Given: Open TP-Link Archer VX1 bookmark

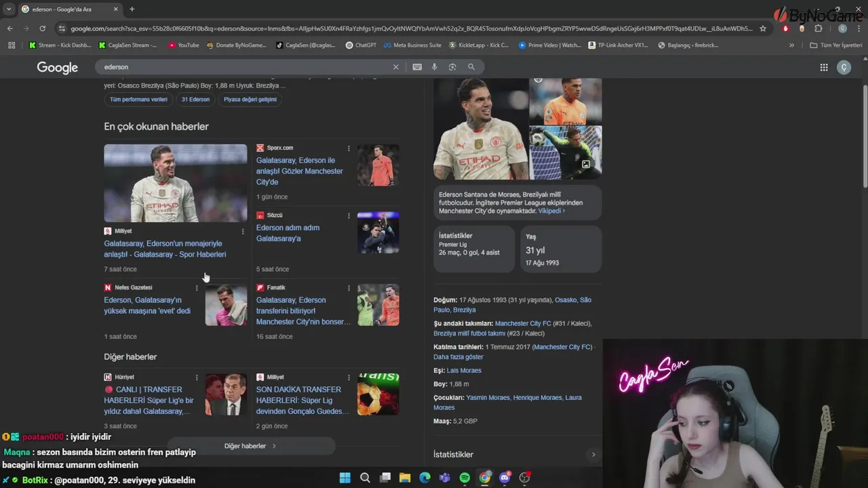Looking at the screenshot, I should [x=618, y=45].
